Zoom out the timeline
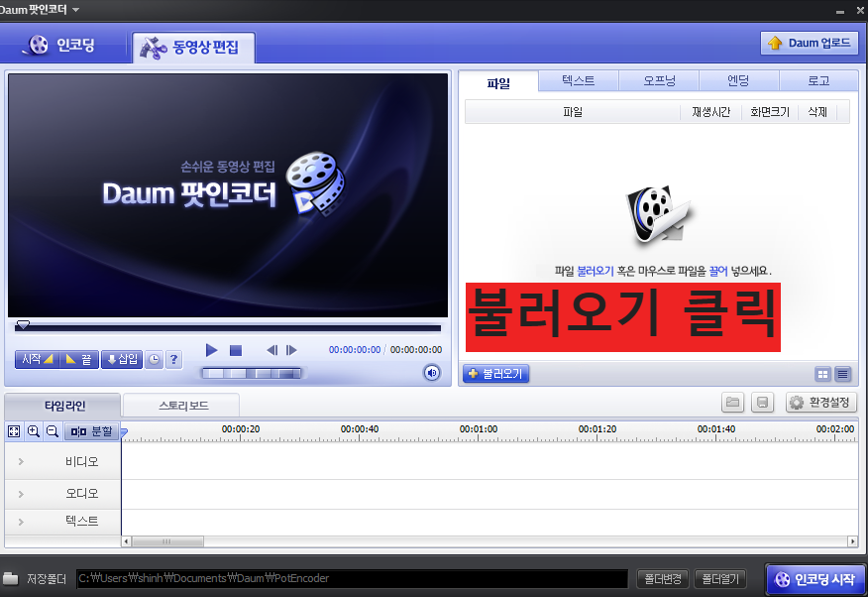 53,431
